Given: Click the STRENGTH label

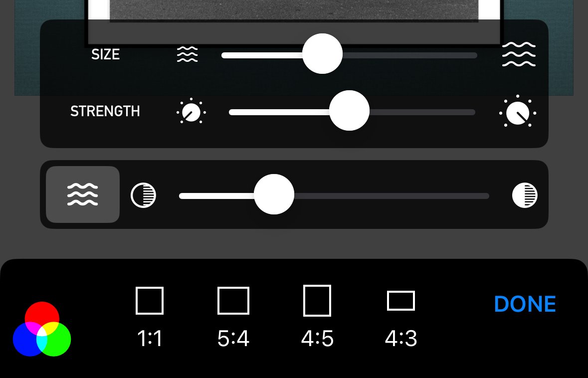Looking at the screenshot, I should coord(105,111).
